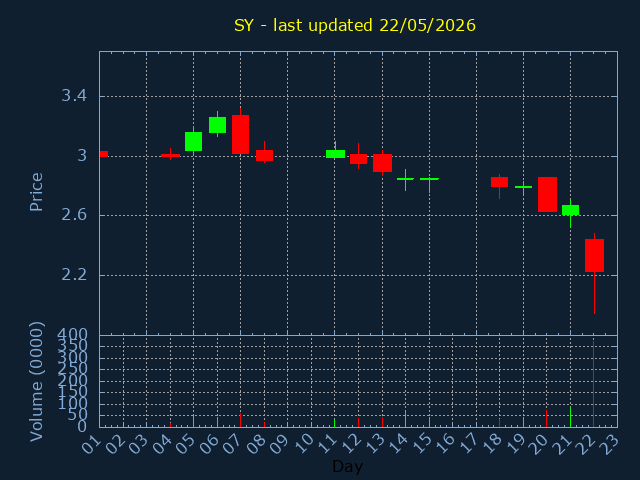Click the 'Price' axis label
640x480 pixels.
(36, 192)
